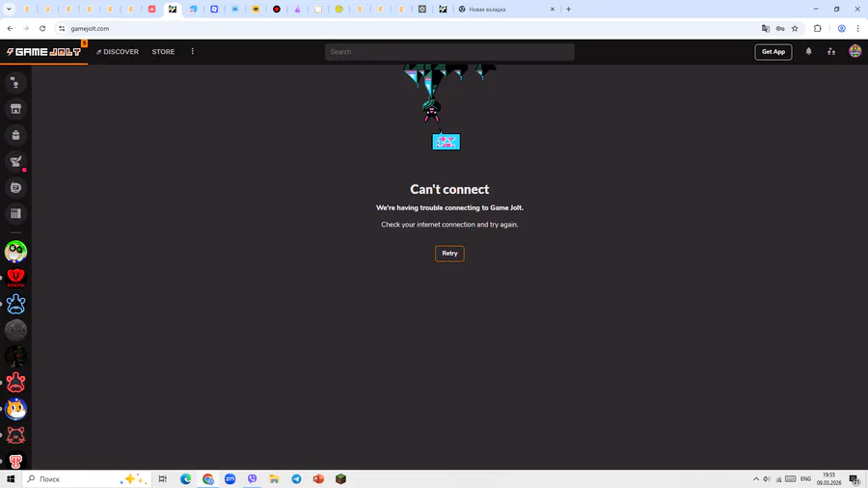
Task: Open PowerPoint from taskbar
Action: [318, 478]
